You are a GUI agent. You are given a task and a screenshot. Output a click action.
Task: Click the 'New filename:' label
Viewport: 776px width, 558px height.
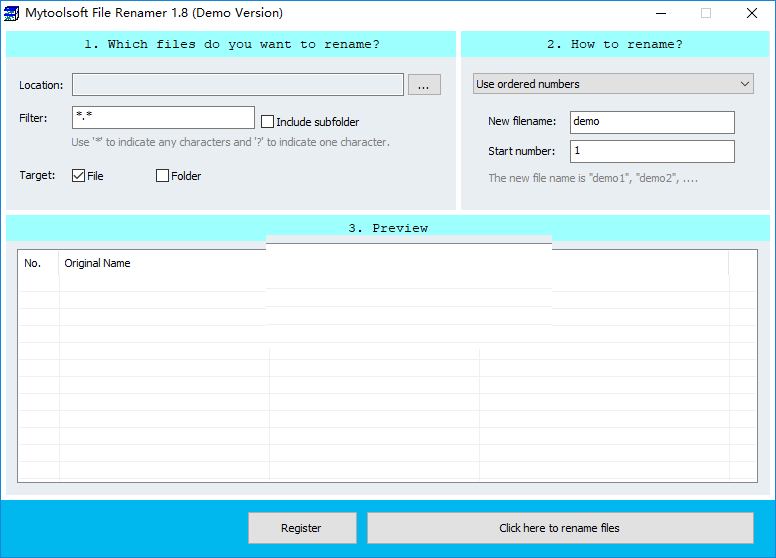tap(522, 121)
